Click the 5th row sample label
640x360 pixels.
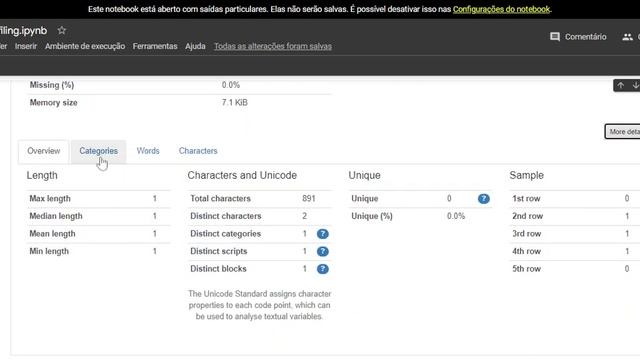click(527, 269)
